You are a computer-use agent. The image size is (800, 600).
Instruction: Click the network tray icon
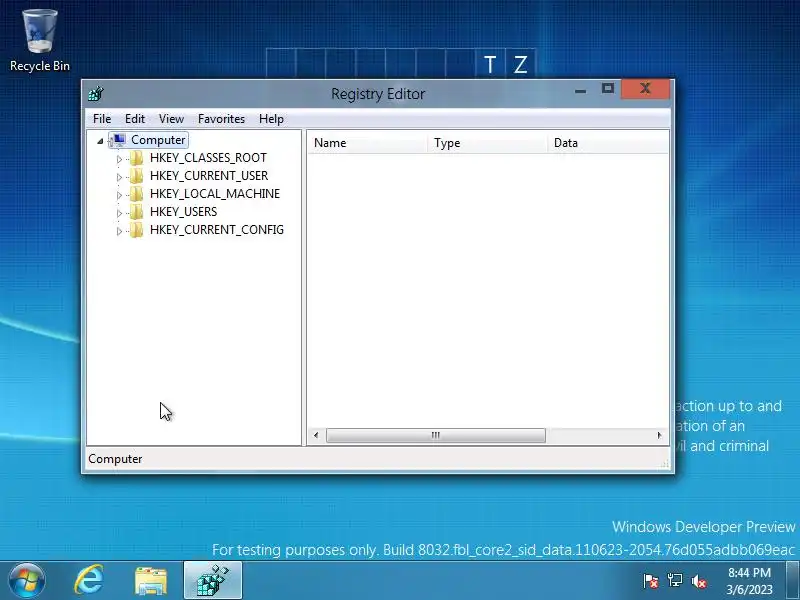point(675,581)
